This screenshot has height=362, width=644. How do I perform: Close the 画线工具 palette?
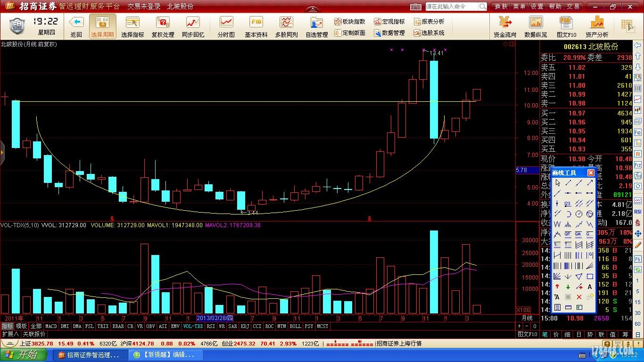(x=591, y=173)
